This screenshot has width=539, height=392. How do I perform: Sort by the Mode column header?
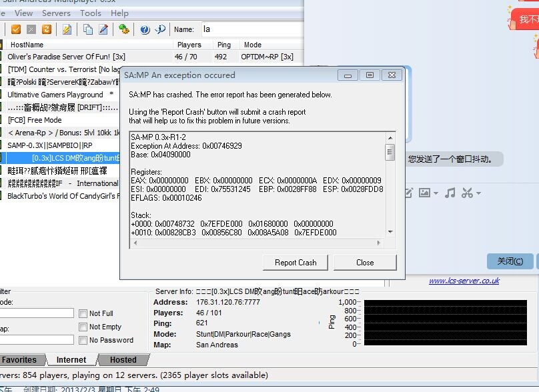[272, 45]
